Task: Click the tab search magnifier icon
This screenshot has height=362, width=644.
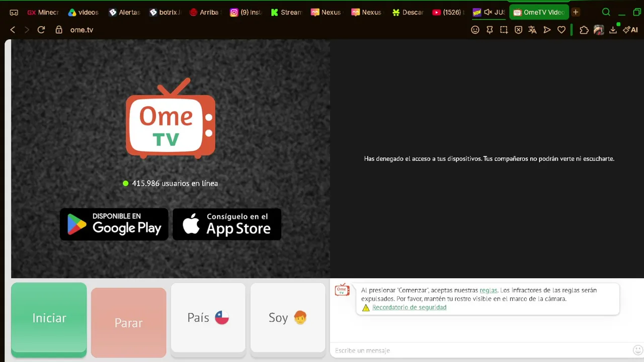Action: pyautogui.click(x=606, y=12)
